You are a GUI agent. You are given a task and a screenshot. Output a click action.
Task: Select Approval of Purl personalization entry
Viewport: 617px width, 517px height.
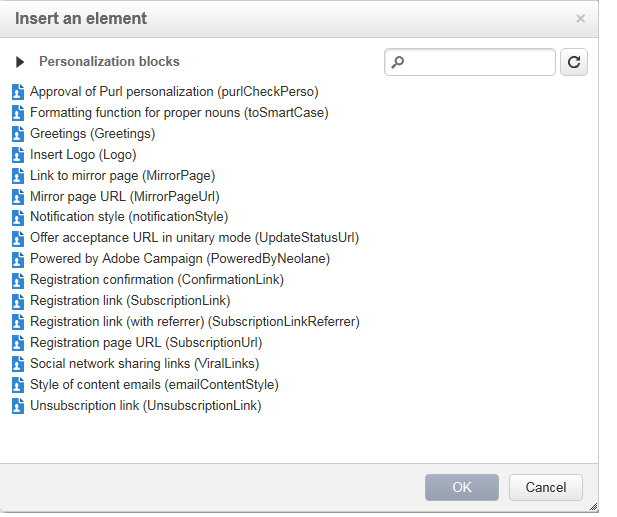tap(188, 92)
